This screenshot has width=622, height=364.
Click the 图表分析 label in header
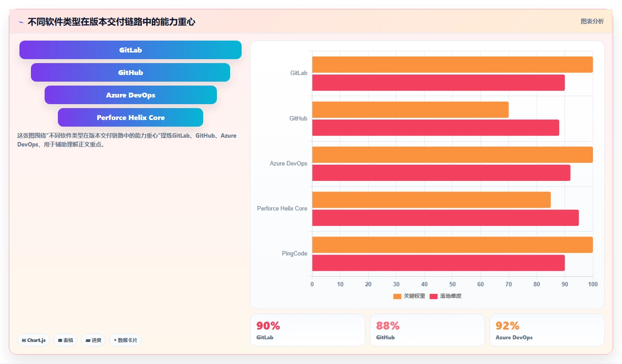592,21
